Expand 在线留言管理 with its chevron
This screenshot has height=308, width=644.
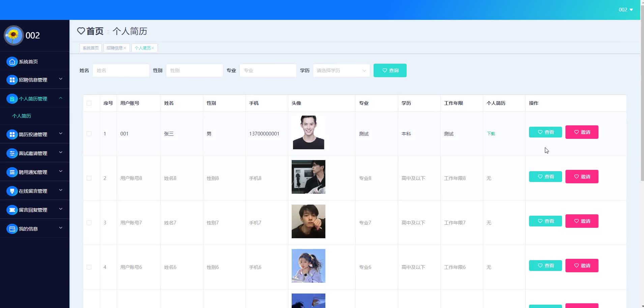pos(61,190)
